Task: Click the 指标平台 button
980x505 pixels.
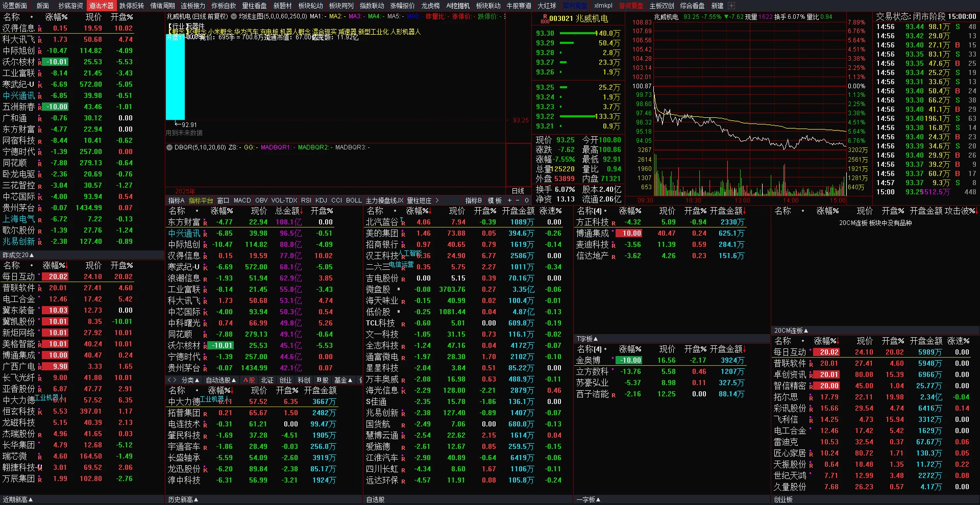Action: 201,200
